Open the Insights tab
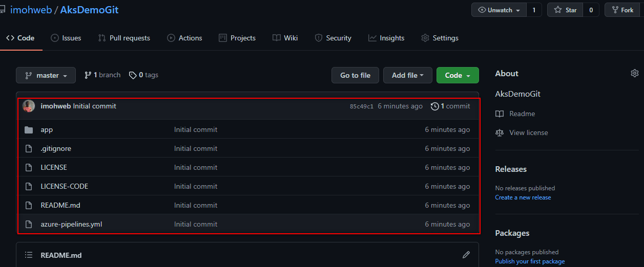 click(386, 38)
